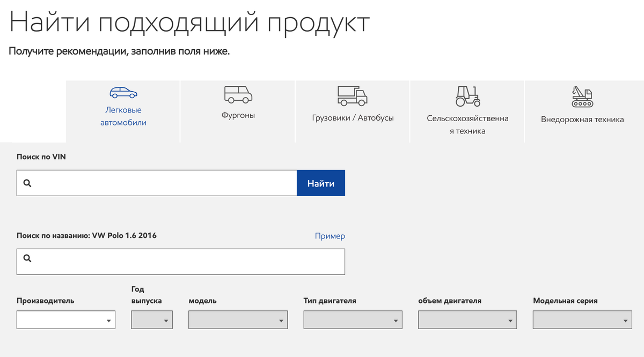Open the Грузовики / Автобусы tab
This screenshot has width=644, height=357.
pyautogui.click(x=353, y=118)
